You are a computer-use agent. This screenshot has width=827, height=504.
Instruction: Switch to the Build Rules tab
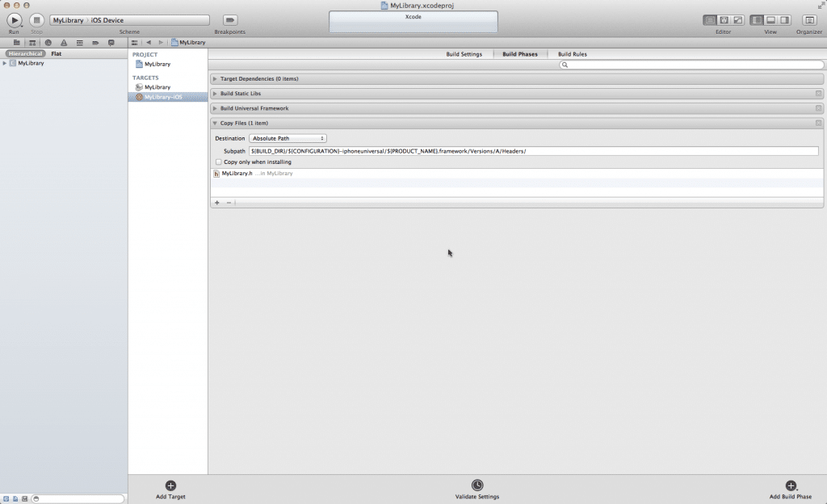click(x=572, y=53)
